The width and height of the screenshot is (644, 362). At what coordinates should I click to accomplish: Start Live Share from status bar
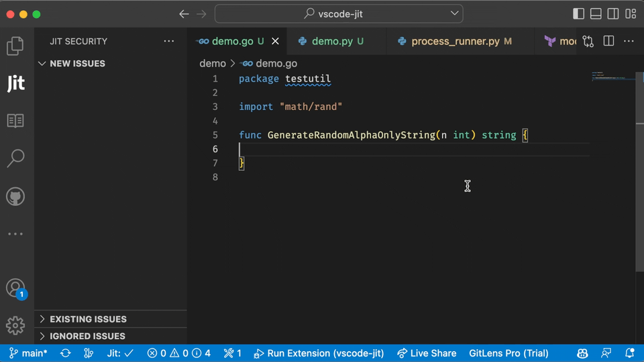(427, 353)
